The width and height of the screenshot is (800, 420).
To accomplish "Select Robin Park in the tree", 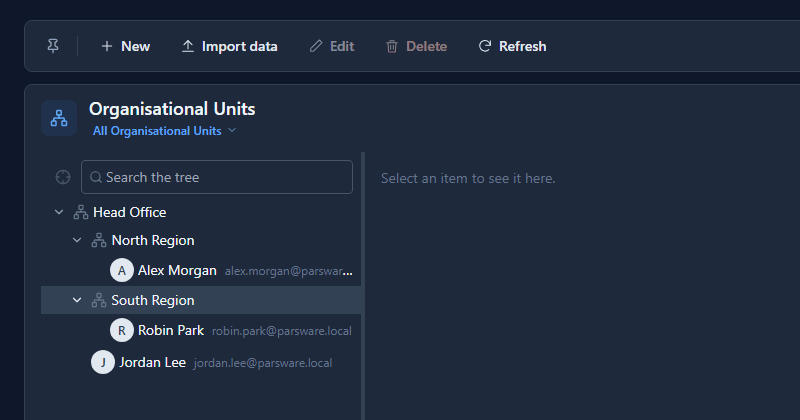I will pos(171,331).
